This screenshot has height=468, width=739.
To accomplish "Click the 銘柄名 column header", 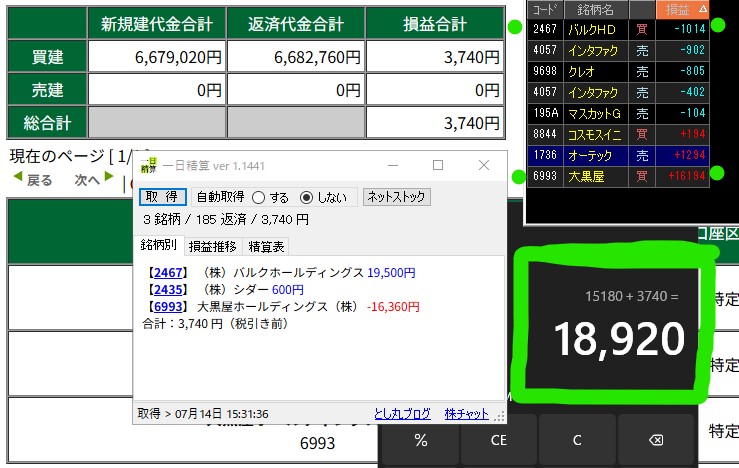I will click(596, 9).
